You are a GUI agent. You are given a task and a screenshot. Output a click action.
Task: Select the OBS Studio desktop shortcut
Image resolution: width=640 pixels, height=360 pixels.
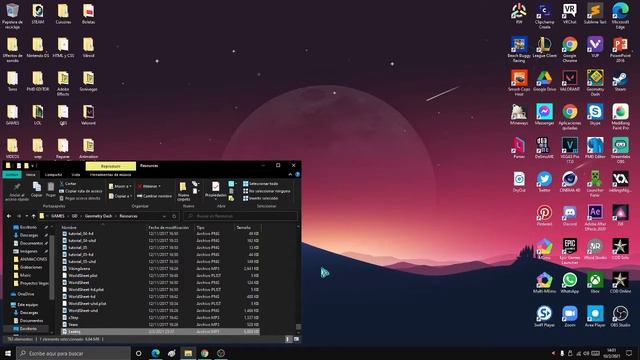[620, 316]
